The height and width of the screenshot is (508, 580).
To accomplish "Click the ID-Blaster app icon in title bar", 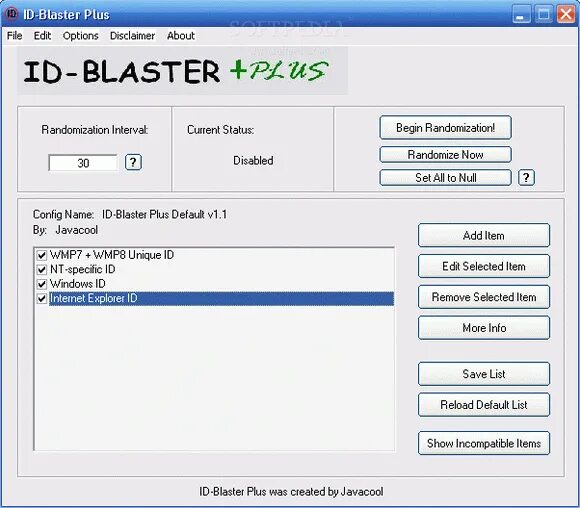I will (x=12, y=14).
